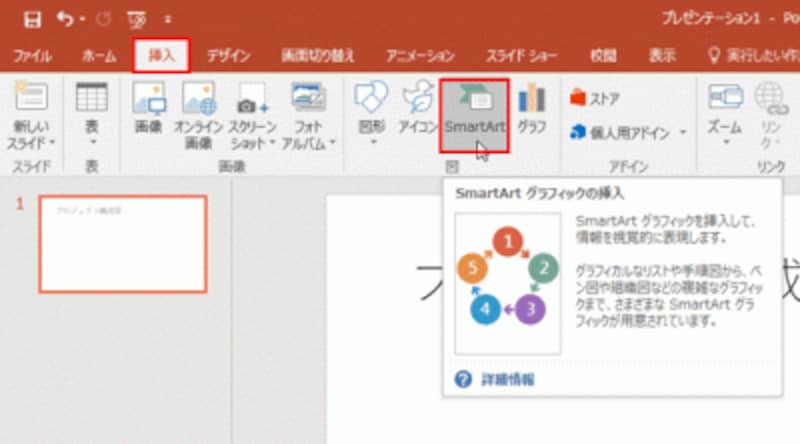Open the 表示 tab
Viewport: 800px width, 444px height.
[x=662, y=55]
